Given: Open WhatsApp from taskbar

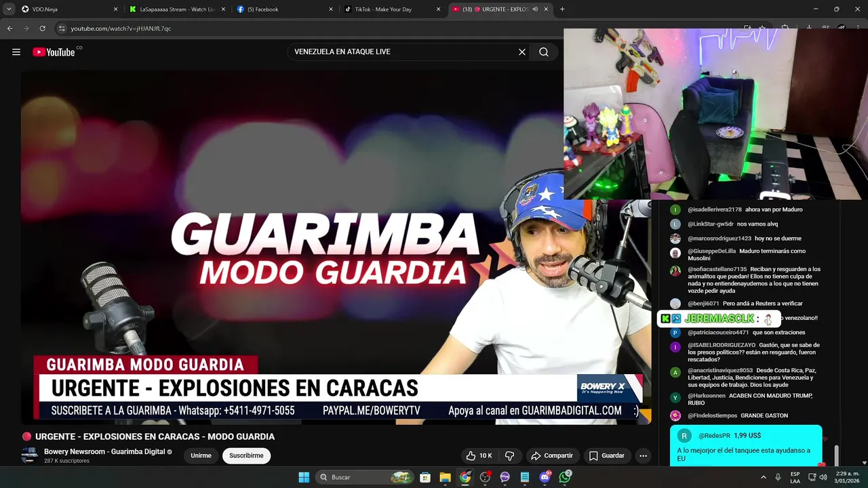Looking at the screenshot, I should point(566,477).
